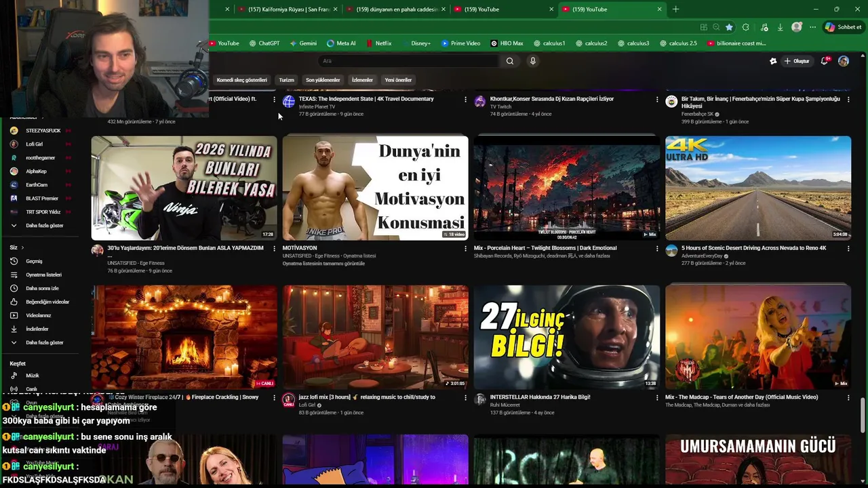Open STEEZYASFUCK subscription channel
868x488 pixels.
click(43, 131)
